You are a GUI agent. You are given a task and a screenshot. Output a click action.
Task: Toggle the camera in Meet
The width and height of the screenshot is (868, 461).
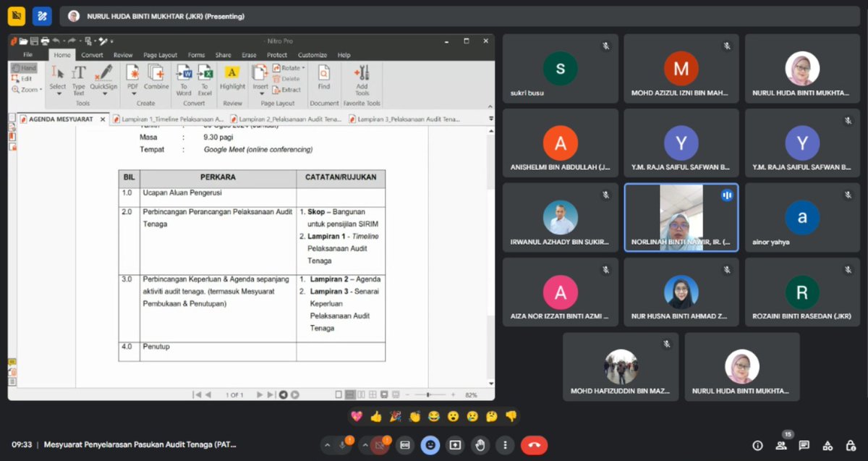pyautogui.click(x=380, y=445)
